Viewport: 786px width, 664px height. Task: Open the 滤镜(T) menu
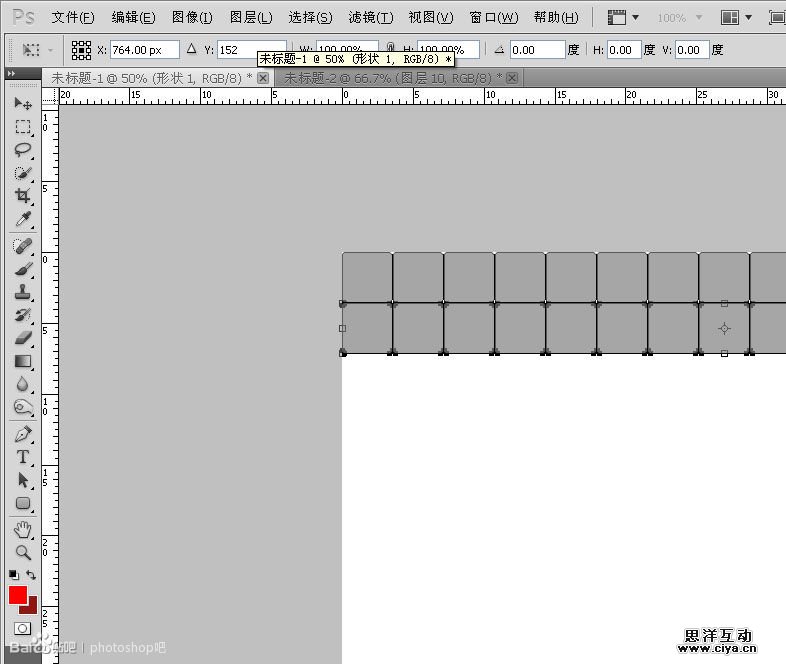[x=370, y=18]
